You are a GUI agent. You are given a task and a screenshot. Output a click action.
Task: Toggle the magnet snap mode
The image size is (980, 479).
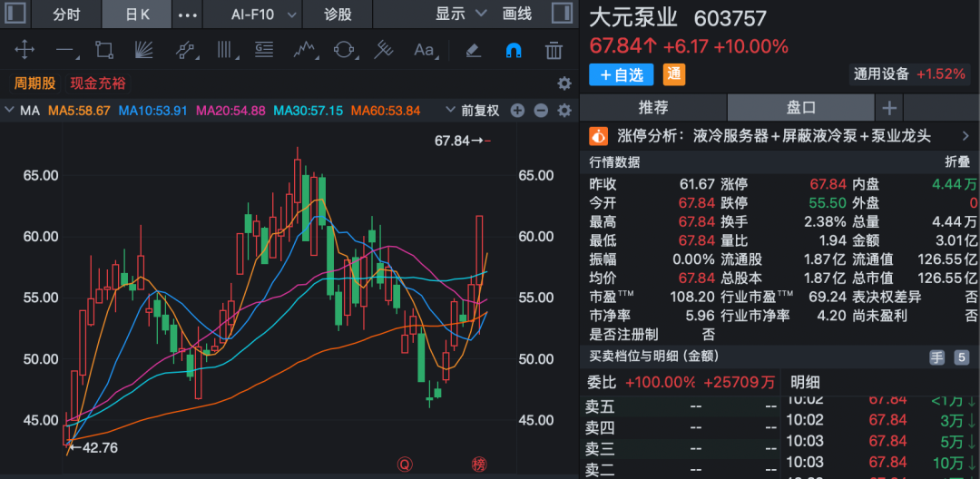click(513, 49)
